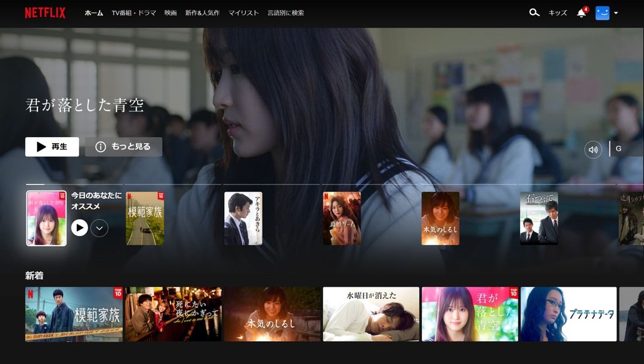644x364 pixels.
Task: Select 本気のしるし poster in recommendations strip
Action: (x=440, y=219)
